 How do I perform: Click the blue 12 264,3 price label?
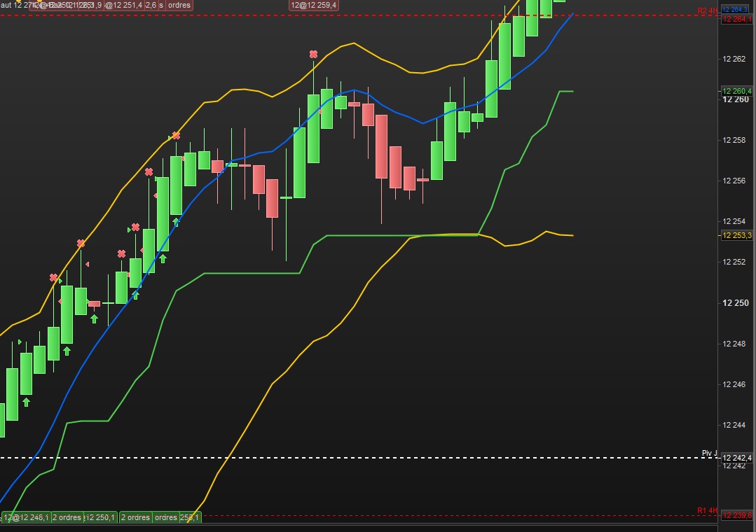click(735, 10)
